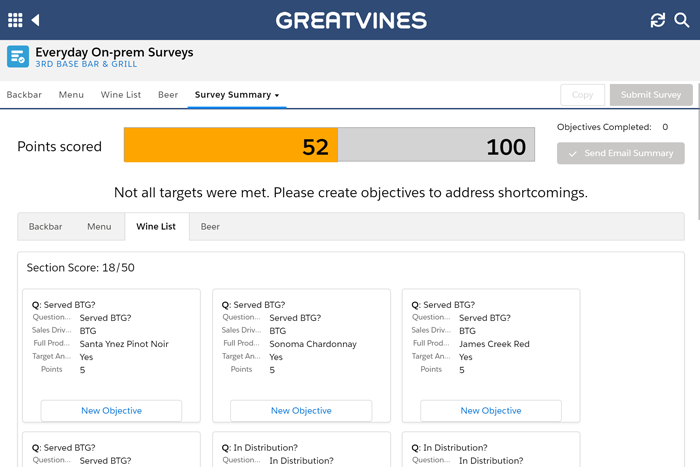Click the Copy button

pyautogui.click(x=582, y=95)
